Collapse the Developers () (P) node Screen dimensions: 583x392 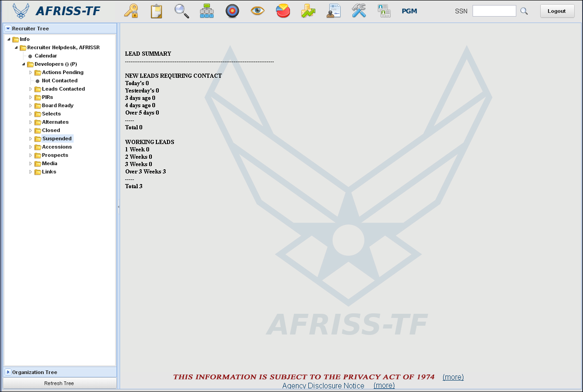point(23,64)
